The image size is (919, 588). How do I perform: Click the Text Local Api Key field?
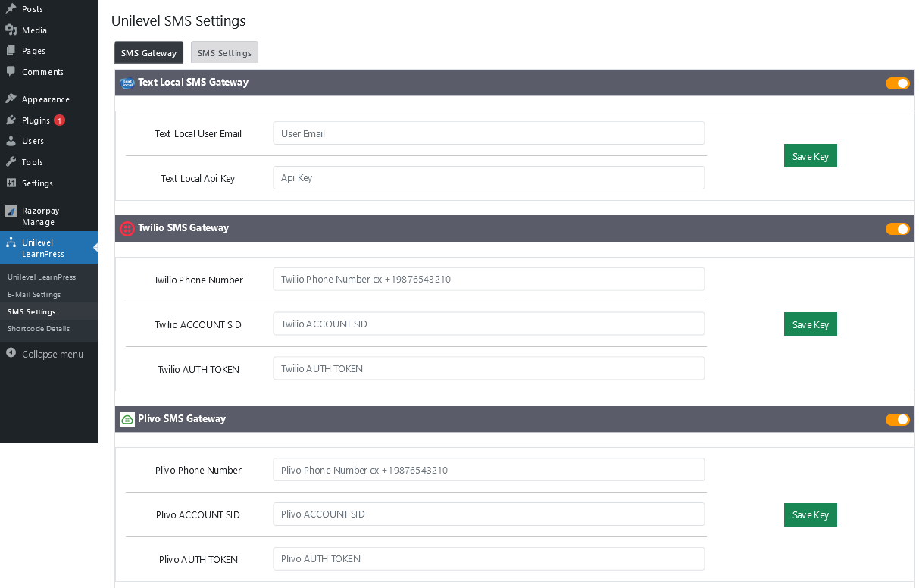coord(489,178)
